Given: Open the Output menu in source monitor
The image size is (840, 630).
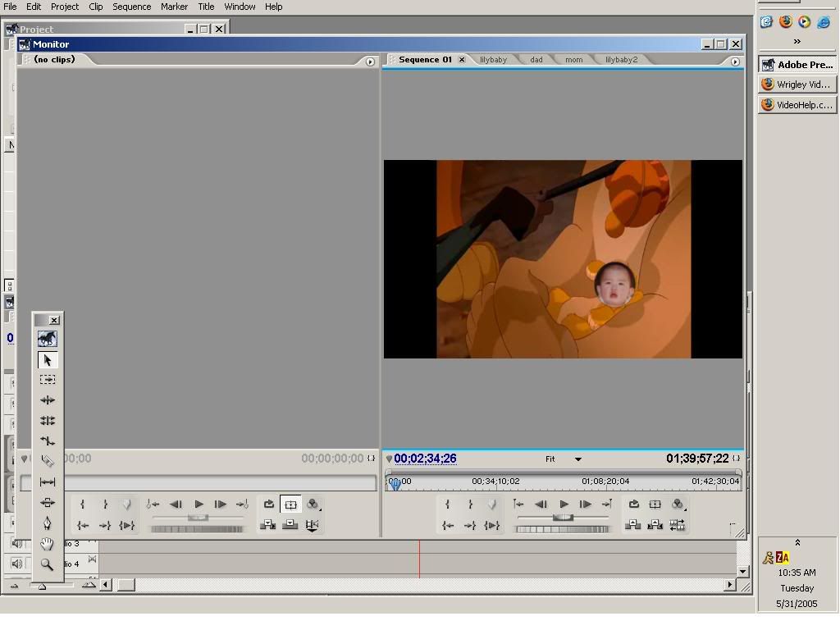Looking at the screenshot, I should click(x=313, y=504).
